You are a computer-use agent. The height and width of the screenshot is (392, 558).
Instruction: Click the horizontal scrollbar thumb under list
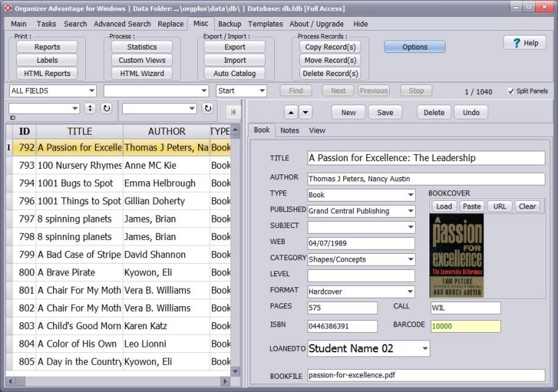[x=20, y=382]
